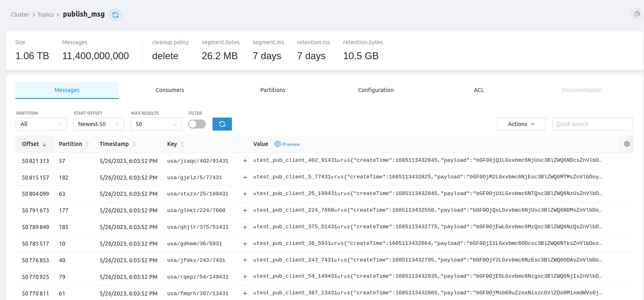
Task: Click the wrench icon in top-right corner
Action: click(637, 14)
